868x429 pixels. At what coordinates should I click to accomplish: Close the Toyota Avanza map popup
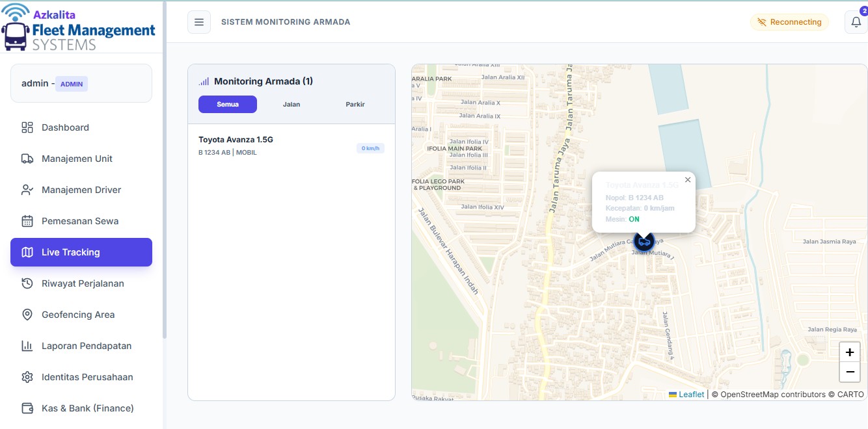tap(688, 180)
